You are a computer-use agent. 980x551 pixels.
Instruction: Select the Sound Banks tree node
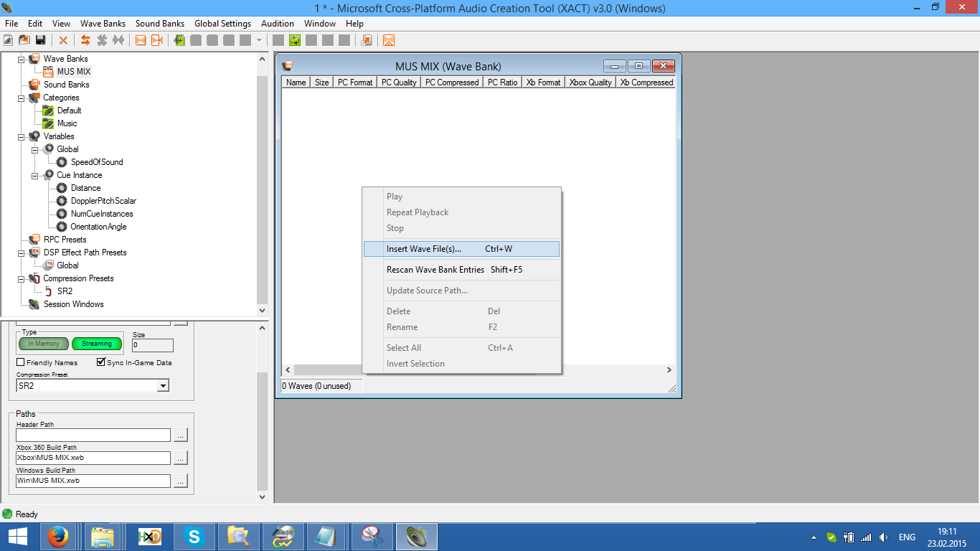(x=66, y=85)
